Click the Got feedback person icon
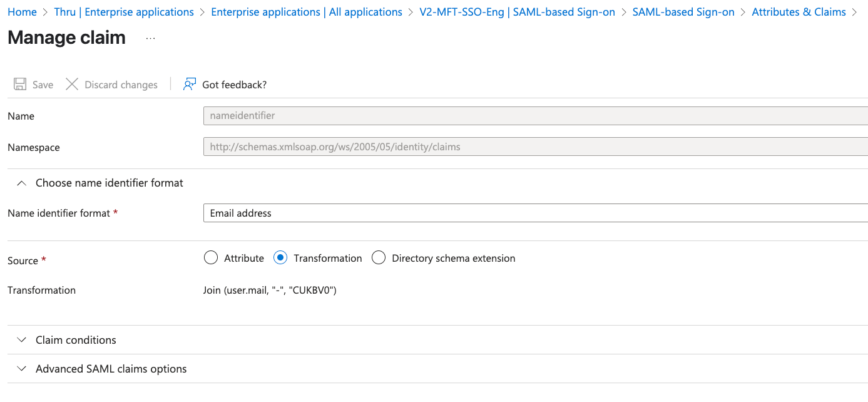This screenshot has height=402, width=868. pos(190,85)
